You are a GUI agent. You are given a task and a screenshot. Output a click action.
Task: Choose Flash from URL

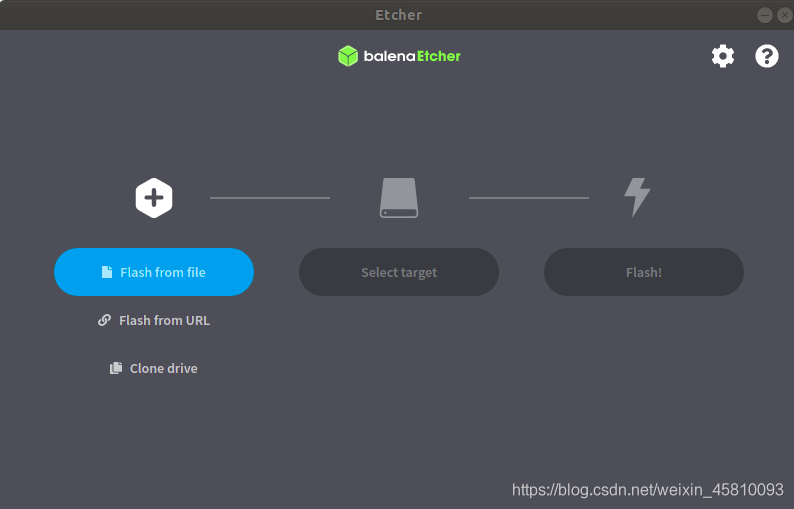tap(154, 320)
